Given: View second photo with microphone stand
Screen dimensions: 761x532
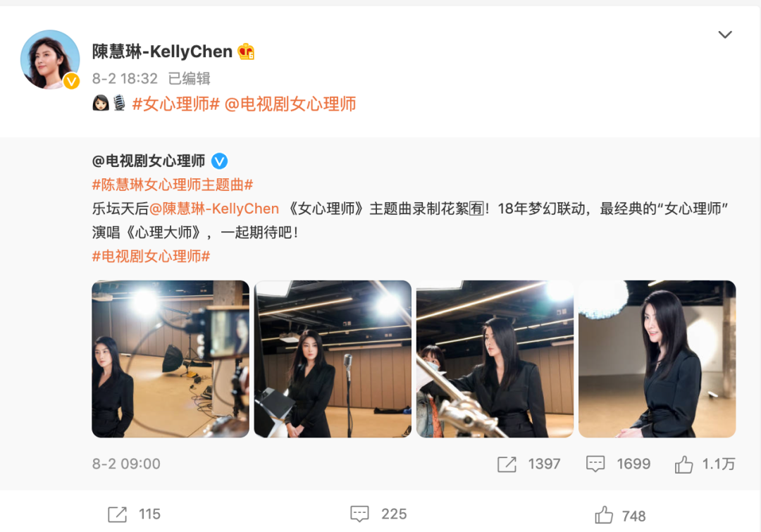Looking at the screenshot, I should click(x=333, y=359).
